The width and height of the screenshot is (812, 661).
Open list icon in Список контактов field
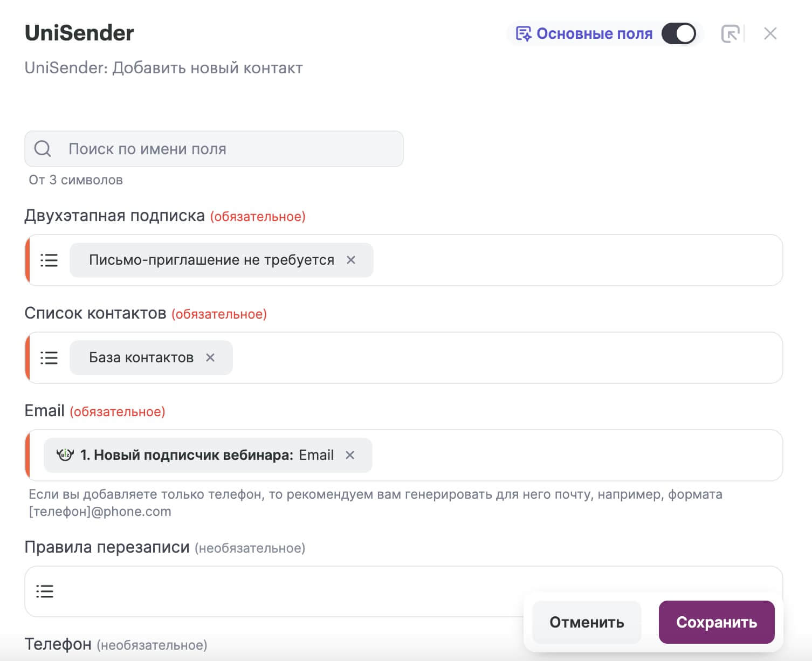click(x=49, y=358)
